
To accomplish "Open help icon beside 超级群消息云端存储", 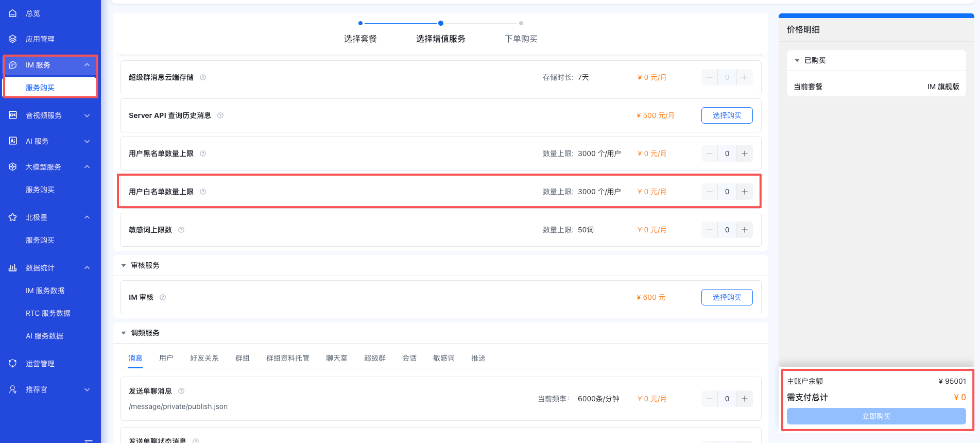I will tap(203, 77).
